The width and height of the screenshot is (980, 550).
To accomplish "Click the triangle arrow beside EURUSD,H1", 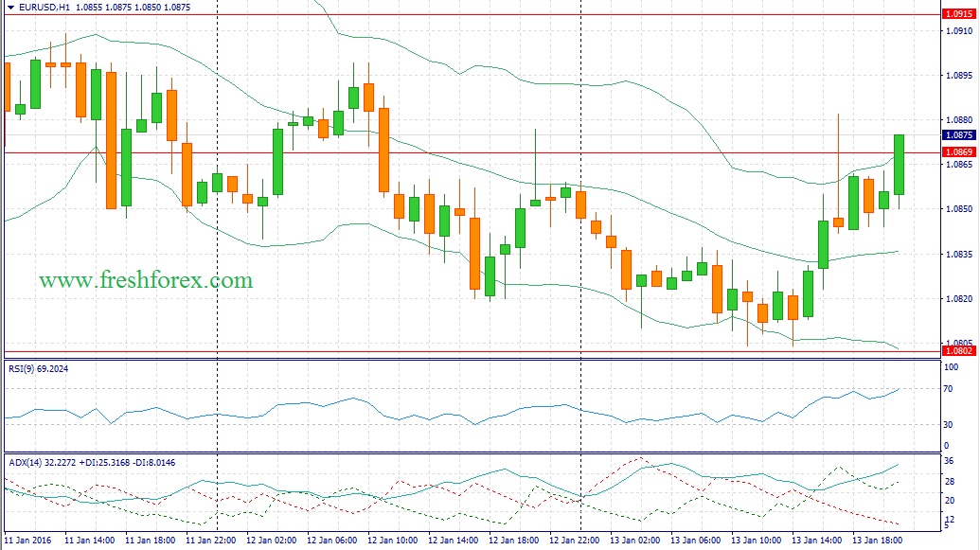I will click(x=9, y=7).
